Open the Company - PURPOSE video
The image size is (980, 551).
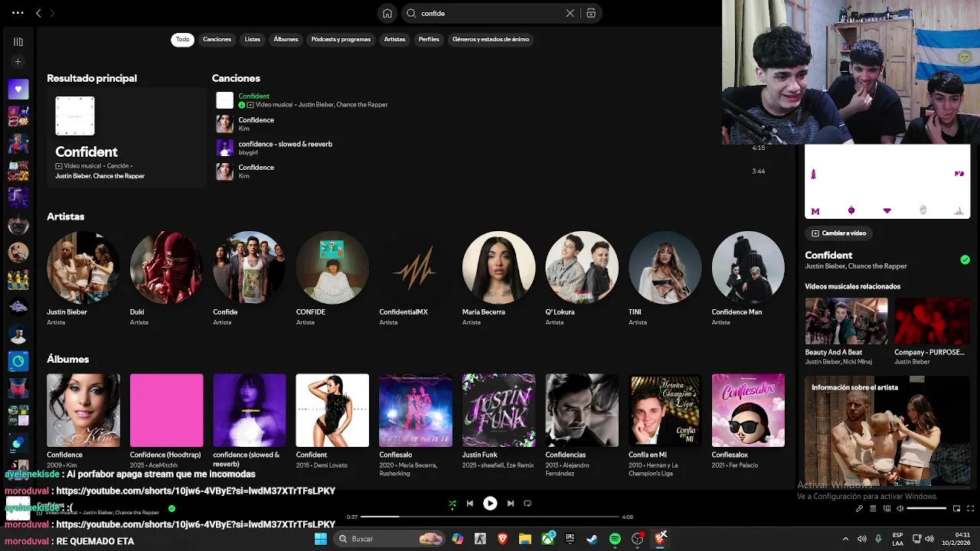pyautogui.click(x=932, y=330)
